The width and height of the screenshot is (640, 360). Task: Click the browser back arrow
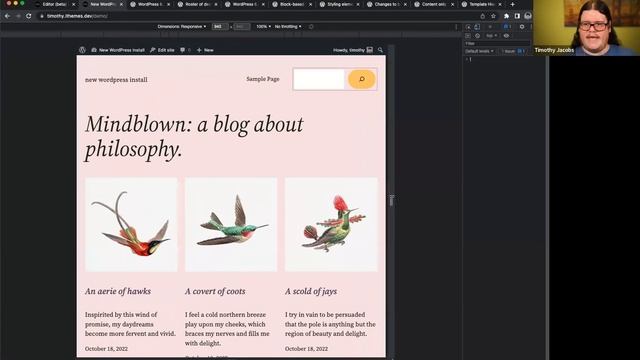click(x=7, y=16)
